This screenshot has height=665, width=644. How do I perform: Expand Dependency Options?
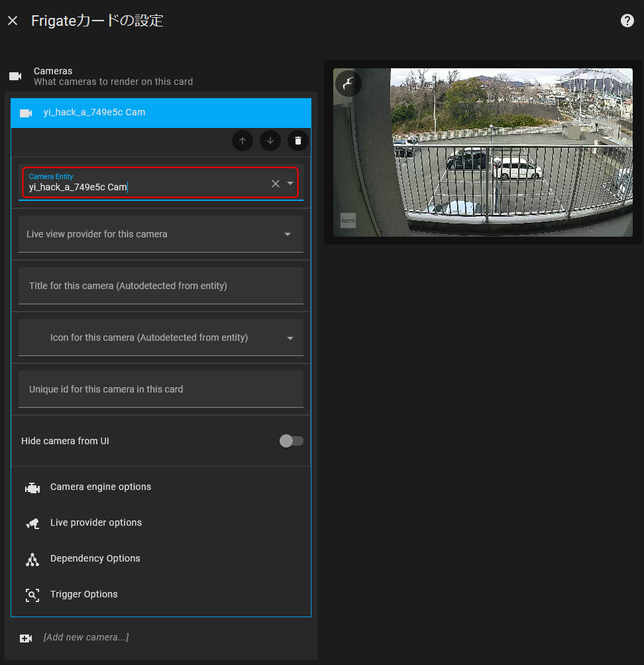(x=161, y=559)
